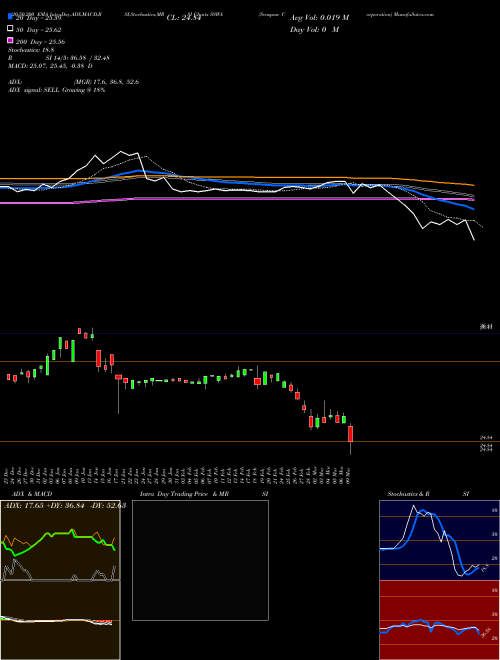Screen dimensions: 500x660
Task: Click the 'Day Vol: 0 M' text
Action: coord(314,29)
